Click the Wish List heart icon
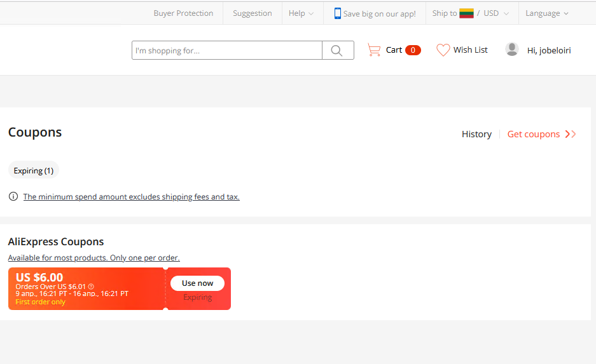Viewport: 596px width, 364px height. [443, 50]
